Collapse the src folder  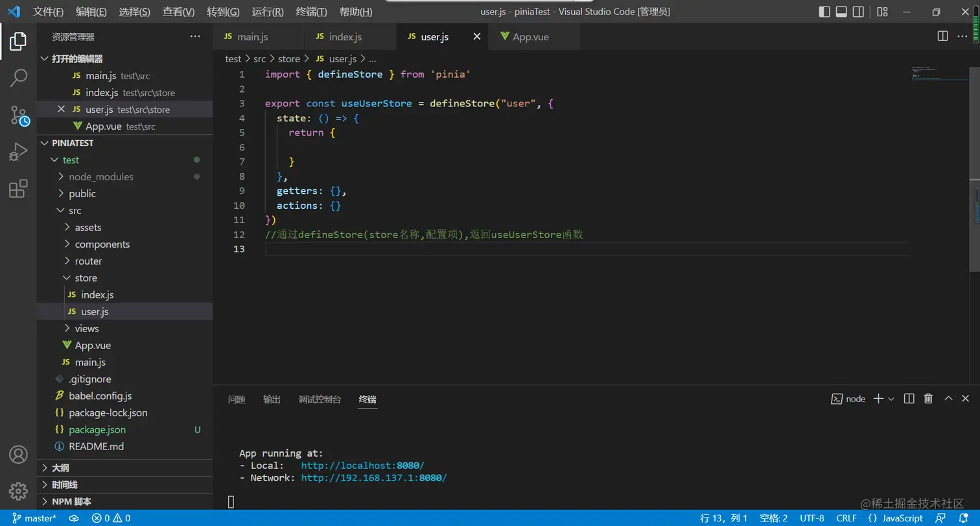tap(124, 210)
